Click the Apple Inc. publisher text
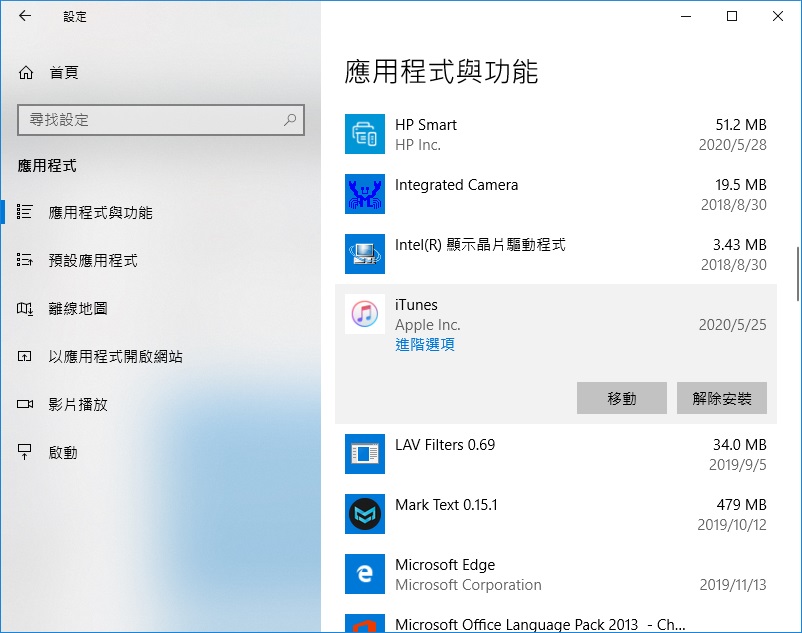802x633 pixels. click(x=428, y=325)
